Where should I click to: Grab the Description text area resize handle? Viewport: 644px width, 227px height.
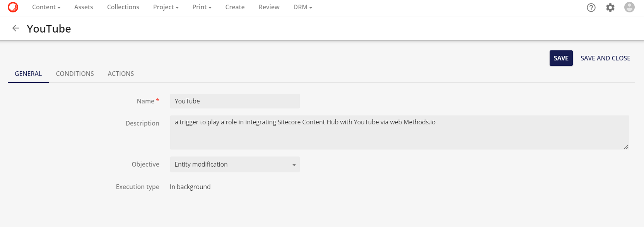coord(626,146)
